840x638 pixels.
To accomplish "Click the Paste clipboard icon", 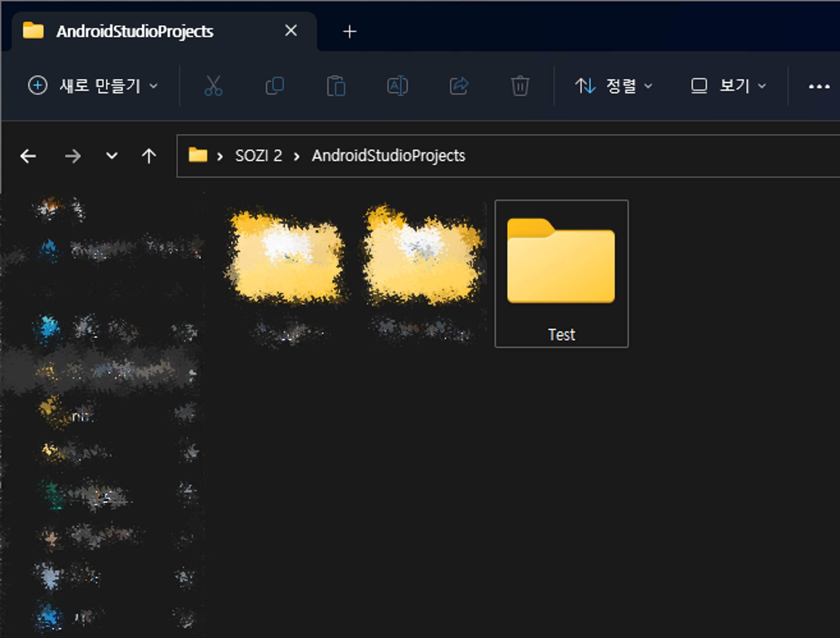I will (x=336, y=86).
